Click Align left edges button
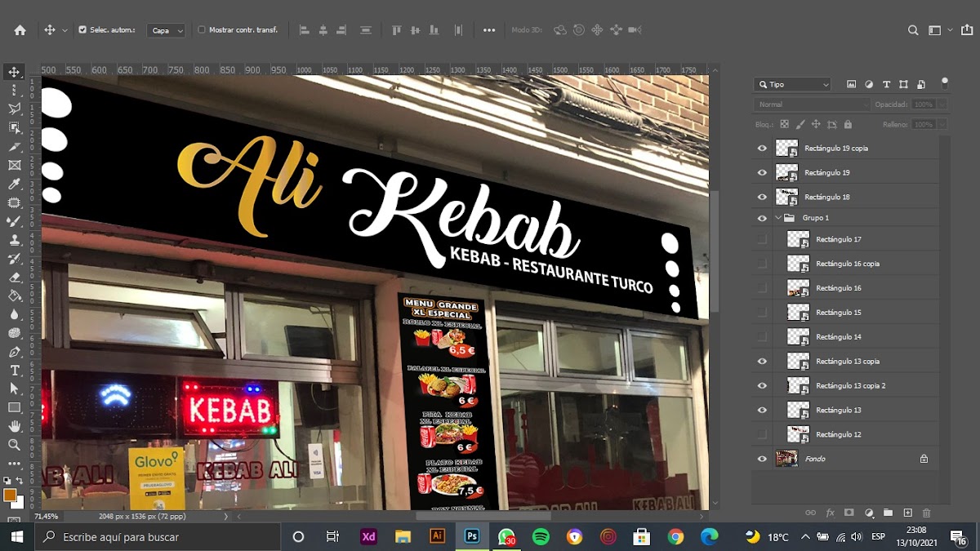The height and width of the screenshot is (551, 980). point(305,30)
